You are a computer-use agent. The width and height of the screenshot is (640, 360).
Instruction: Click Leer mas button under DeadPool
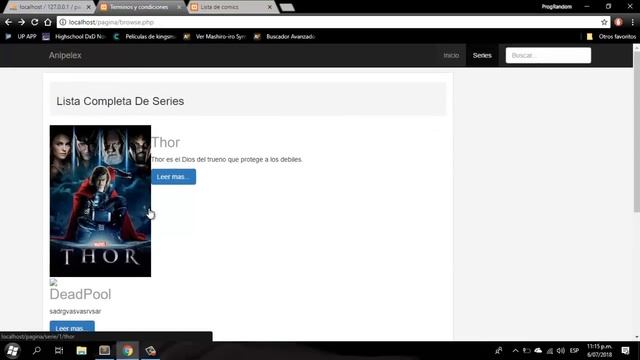[x=72, y=328]
